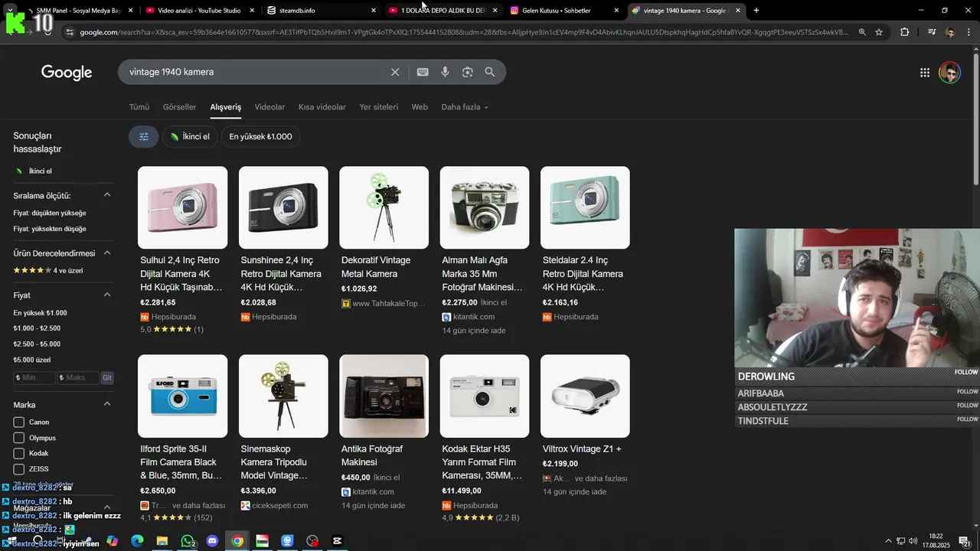Switch to the Yer siteleri tab
The height and width of the screenshot is (551, 980).
379,107
